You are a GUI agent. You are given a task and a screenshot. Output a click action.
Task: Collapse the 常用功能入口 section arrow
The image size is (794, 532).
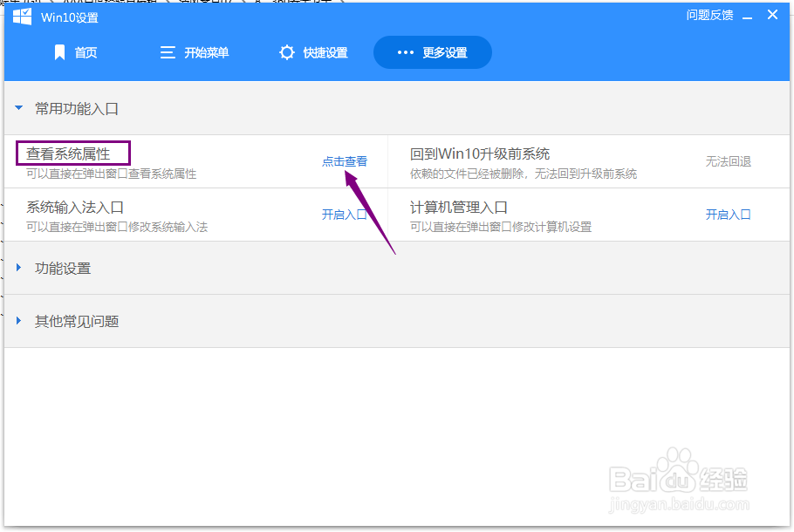(x=18, y=108)
